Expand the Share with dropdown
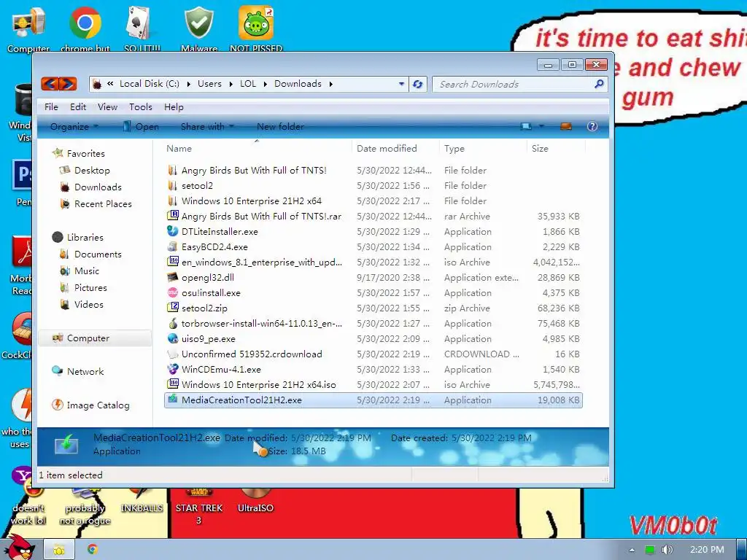This screenshot has height=560, width=747. click(x=207, y=126)
